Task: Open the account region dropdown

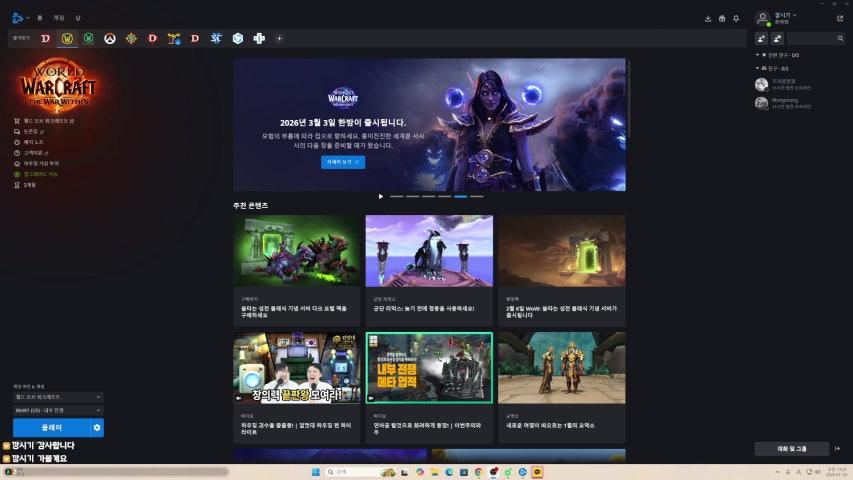Action: [57, 410]
